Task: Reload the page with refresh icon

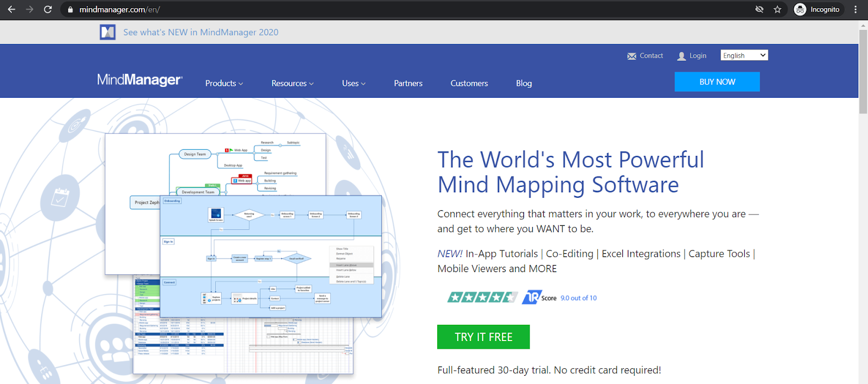Action: [x=48, y=9]
